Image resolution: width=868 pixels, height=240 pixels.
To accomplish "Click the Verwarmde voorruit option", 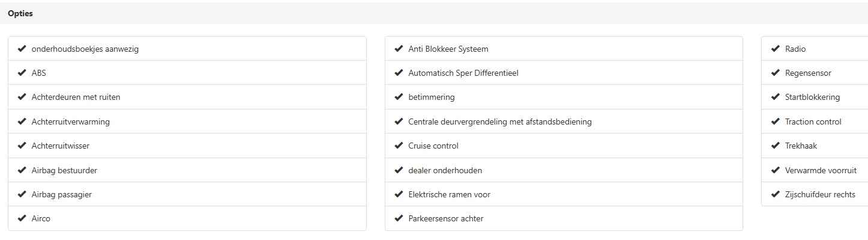I will tap(815, 170).
